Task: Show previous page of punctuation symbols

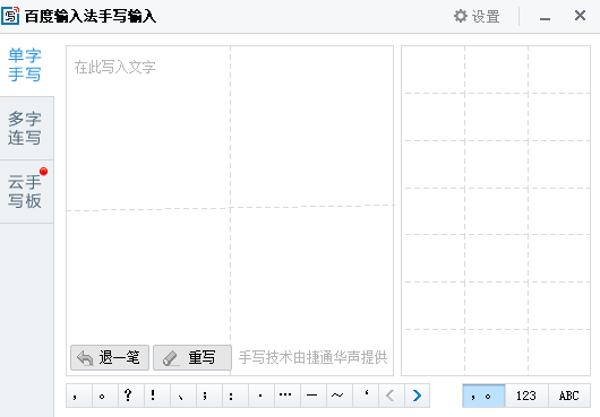Action: pos(391,395)
